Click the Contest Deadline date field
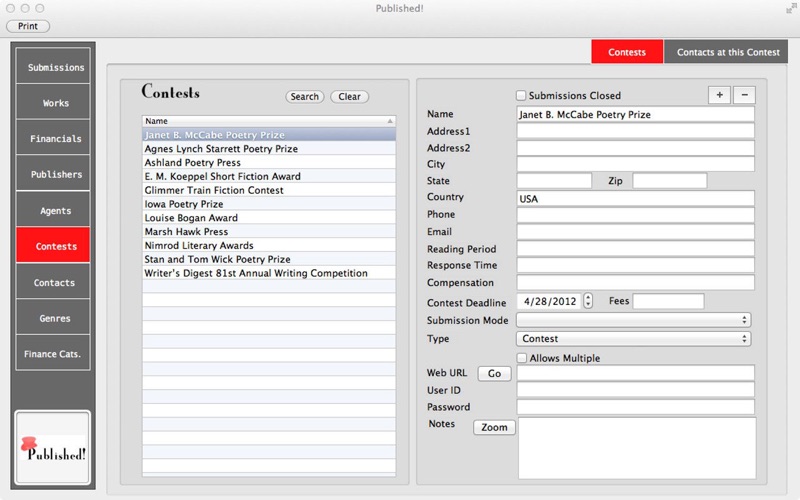This screenshot has height=500, width=800. pyautogui.click(x=550, y=301)
